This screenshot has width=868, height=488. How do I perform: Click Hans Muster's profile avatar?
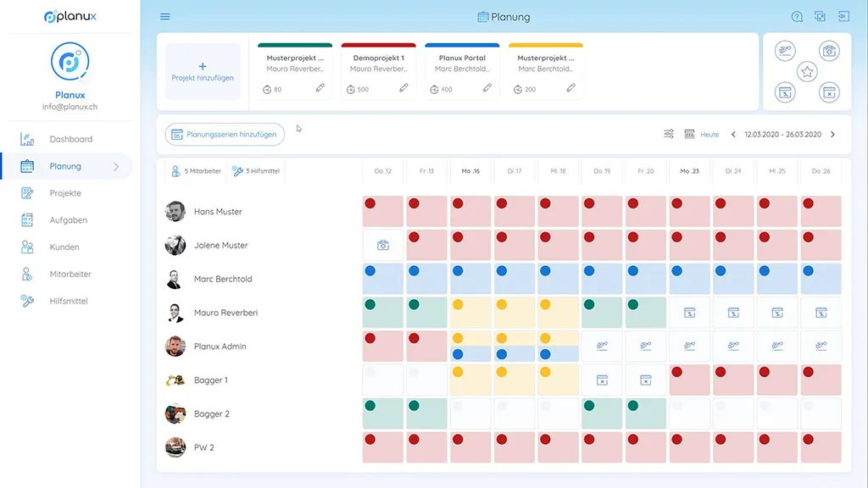[x=175, y=212]
